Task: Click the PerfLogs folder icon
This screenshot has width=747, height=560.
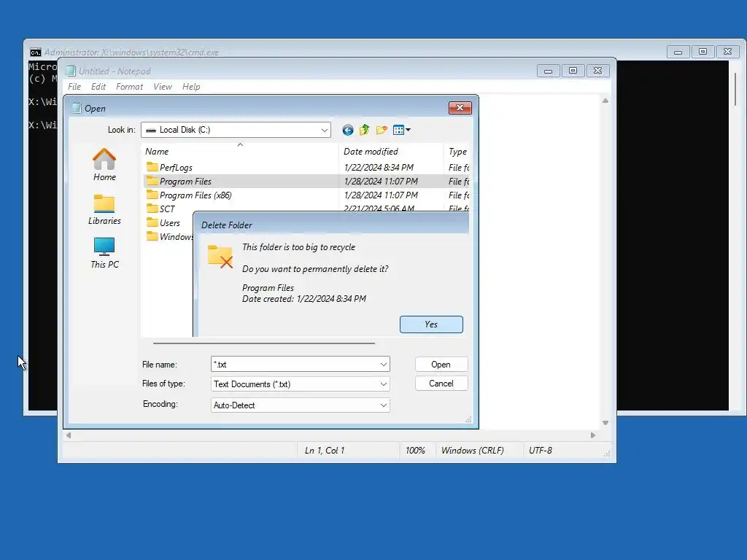Action: 152,167
